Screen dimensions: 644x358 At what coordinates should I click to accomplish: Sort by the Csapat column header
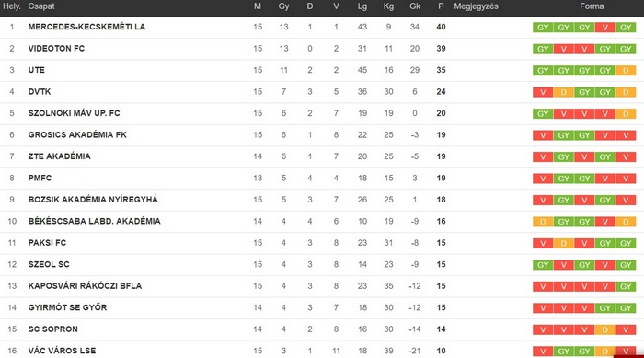[41, 6]
